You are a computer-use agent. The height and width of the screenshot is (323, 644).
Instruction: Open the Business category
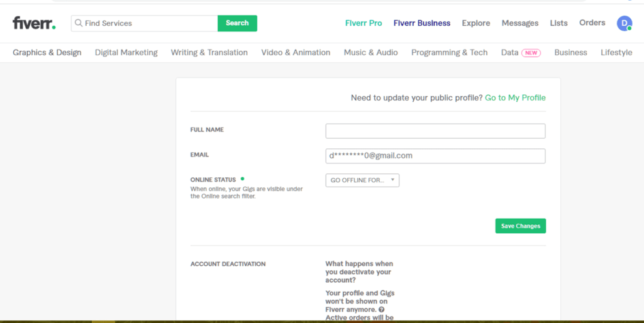point(570,53)
